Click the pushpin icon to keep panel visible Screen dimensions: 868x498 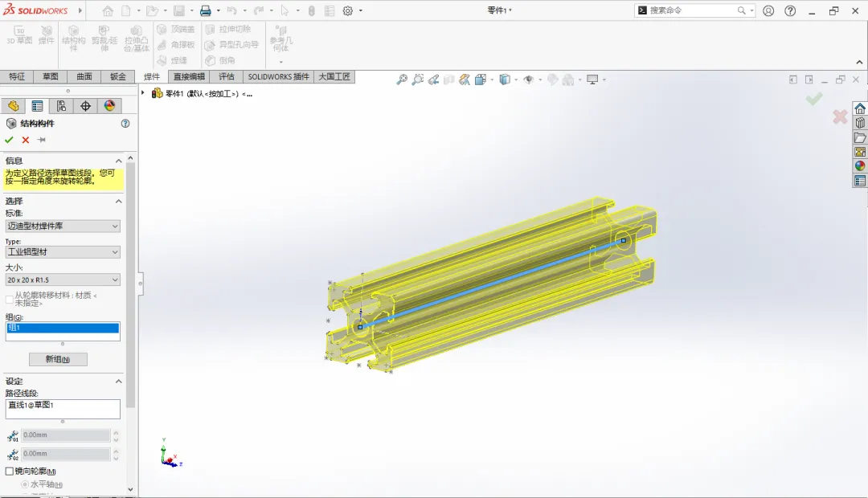tap(42, 140)
